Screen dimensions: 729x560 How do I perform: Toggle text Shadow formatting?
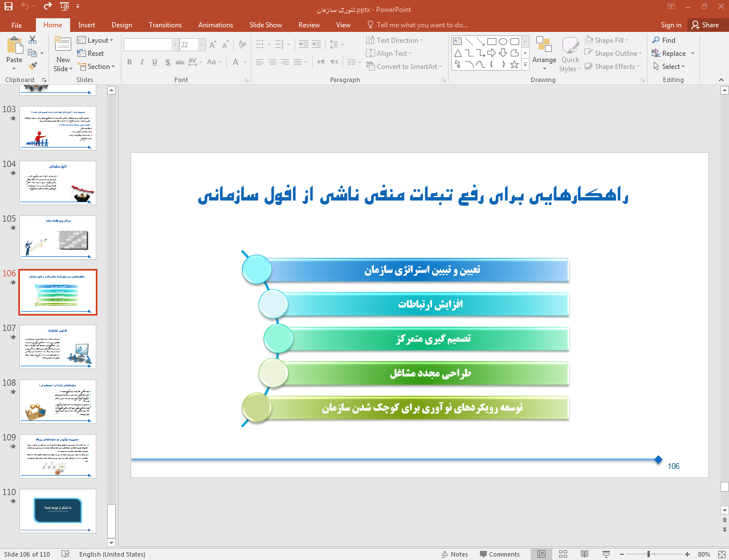(x=167, y=62)
